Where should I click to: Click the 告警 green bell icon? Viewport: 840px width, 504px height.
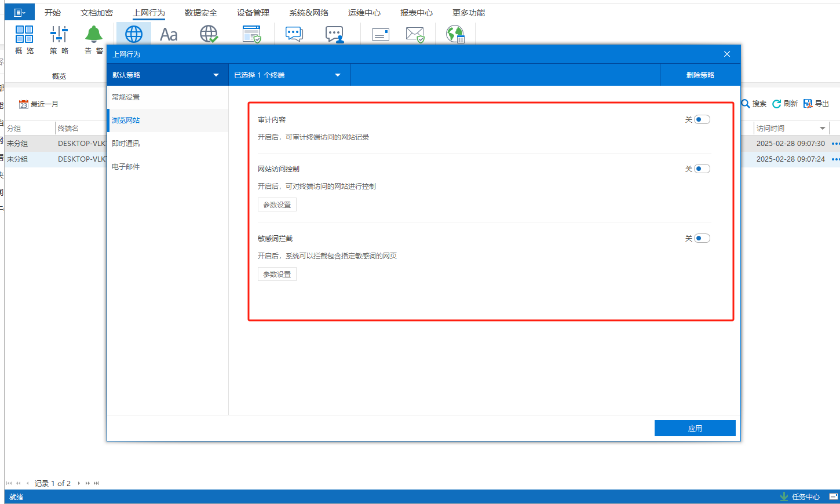pyautogui.click(x=93, y=35)
